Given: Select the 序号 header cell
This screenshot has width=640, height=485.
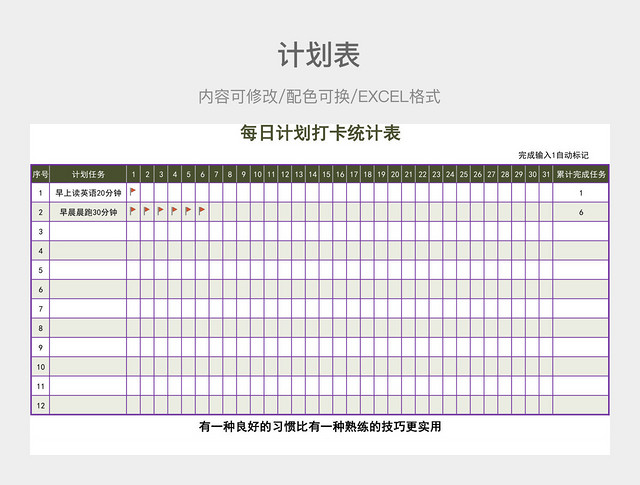Looking at the screenshot, I should tap(40, 174).
